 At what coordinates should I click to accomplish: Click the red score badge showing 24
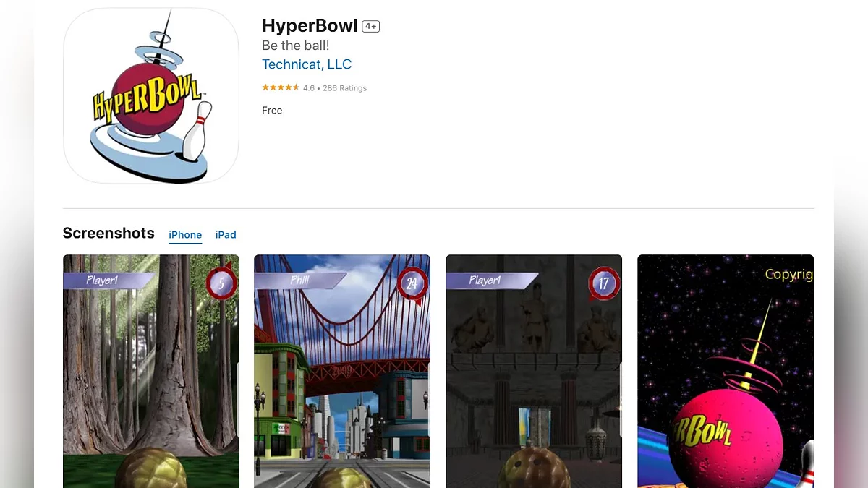pos(412,283)
